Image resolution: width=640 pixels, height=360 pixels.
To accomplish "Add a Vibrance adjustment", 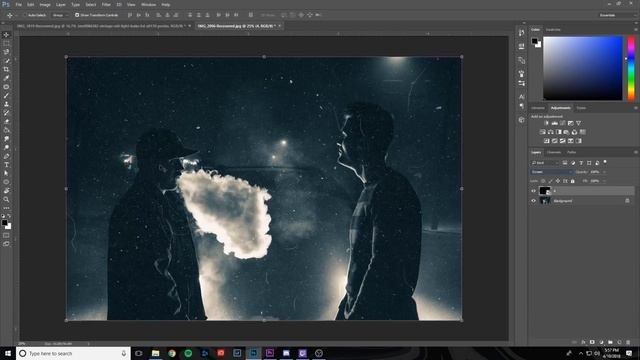I will pos(578,123).
